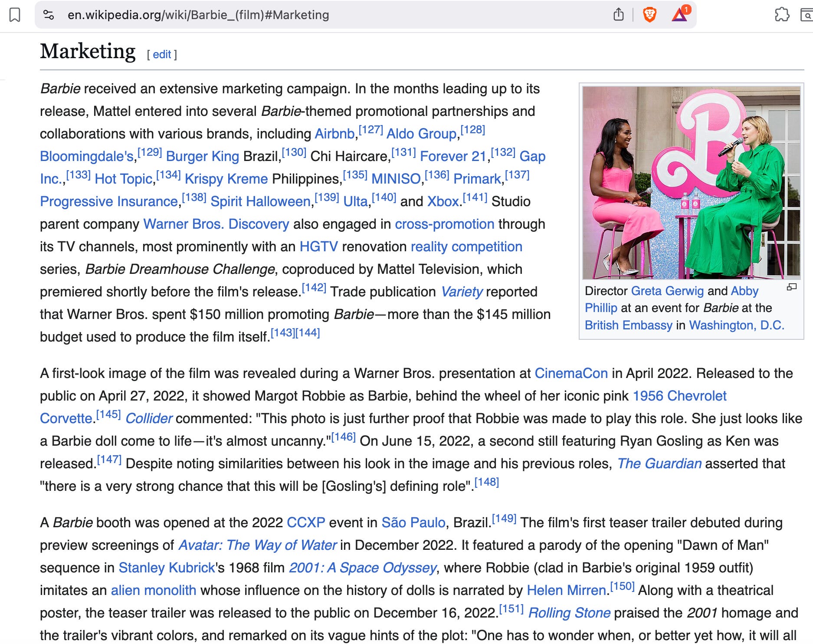Viewport: 813px width, 644px height.
Task: Jump to citation [145]
Action: pos(108,414)
